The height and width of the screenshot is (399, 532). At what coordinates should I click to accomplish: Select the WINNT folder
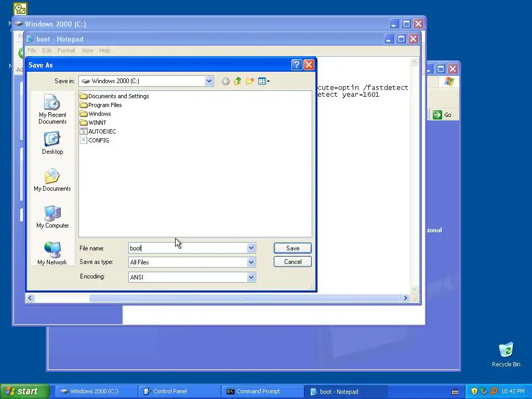(94, 123)
